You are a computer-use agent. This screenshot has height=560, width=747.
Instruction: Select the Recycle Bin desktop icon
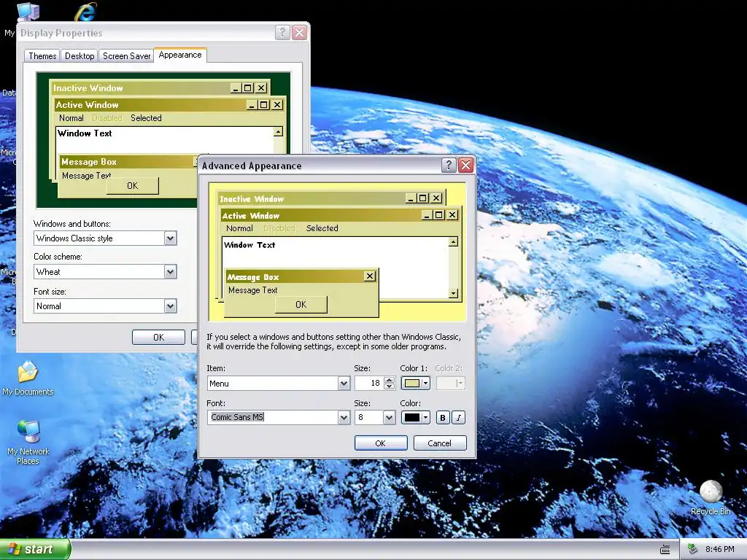(711, 497)
